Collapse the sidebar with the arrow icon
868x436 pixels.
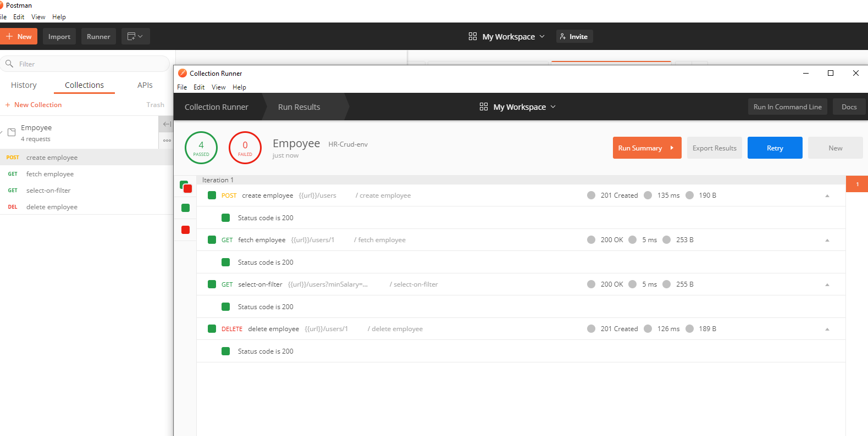click(167, 124)
